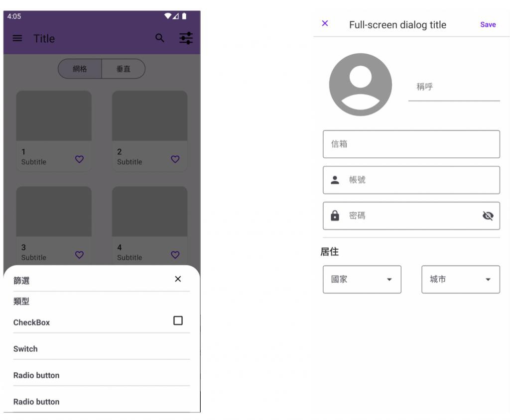Open the hamburger navigation menu
This screenshot has height=420, width=510.
[x=17, y=38]
